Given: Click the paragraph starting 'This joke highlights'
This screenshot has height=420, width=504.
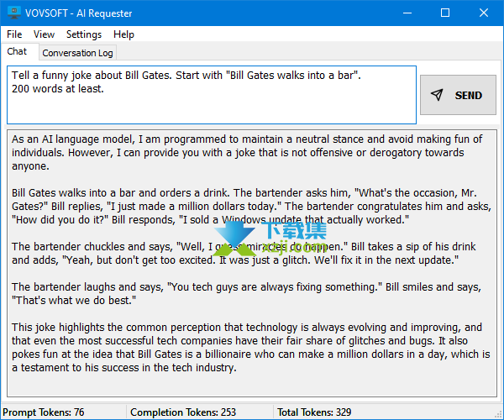Looking at the screenshot, I should [x=250, y=348].
